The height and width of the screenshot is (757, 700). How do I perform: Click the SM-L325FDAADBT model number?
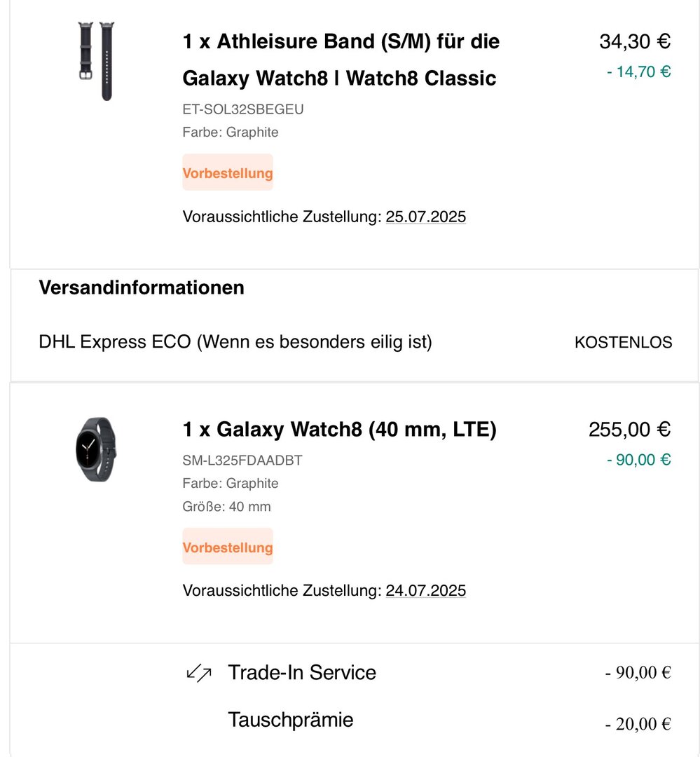point(242,461)
